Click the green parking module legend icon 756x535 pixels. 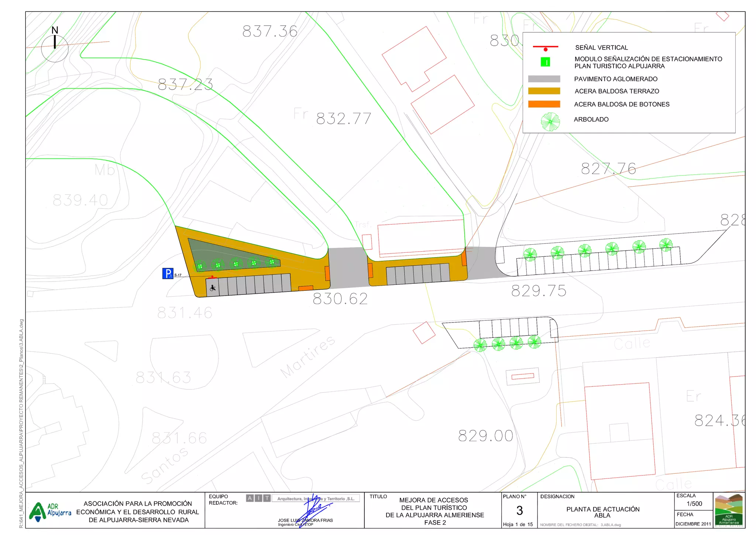(545, 62)
